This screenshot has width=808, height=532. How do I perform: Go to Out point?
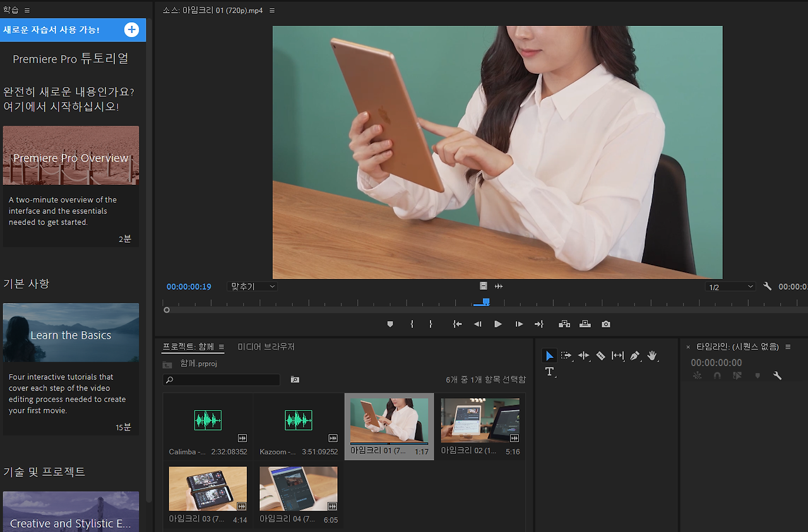click(x=539, y=324)
